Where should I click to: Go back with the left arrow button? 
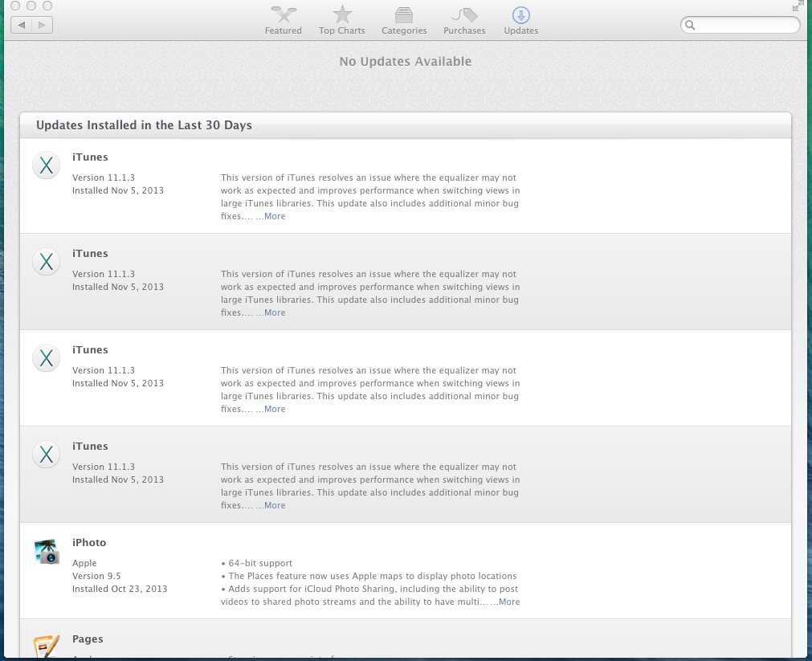click(x=21, y=25)
